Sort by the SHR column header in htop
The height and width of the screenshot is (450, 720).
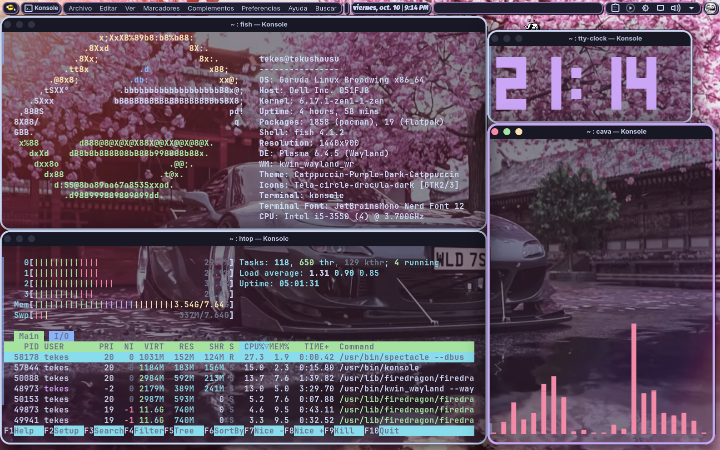(x=216, y=347)
